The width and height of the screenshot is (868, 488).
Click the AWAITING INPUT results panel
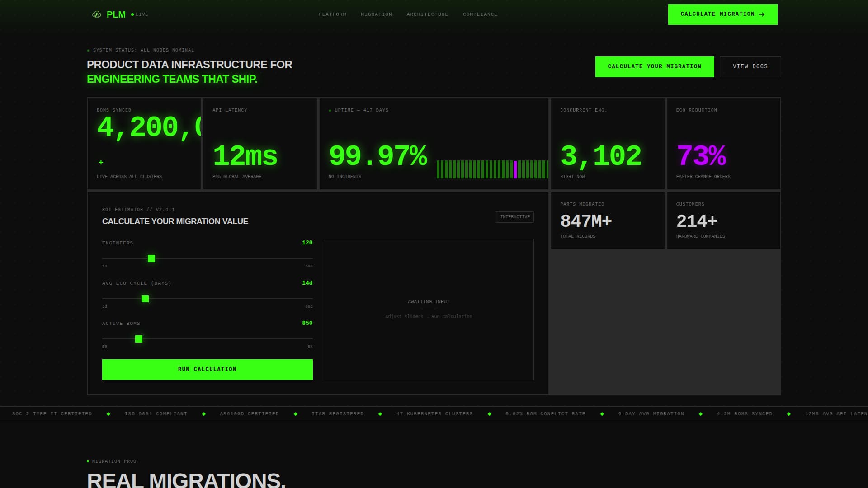click(x=429, y=309)
